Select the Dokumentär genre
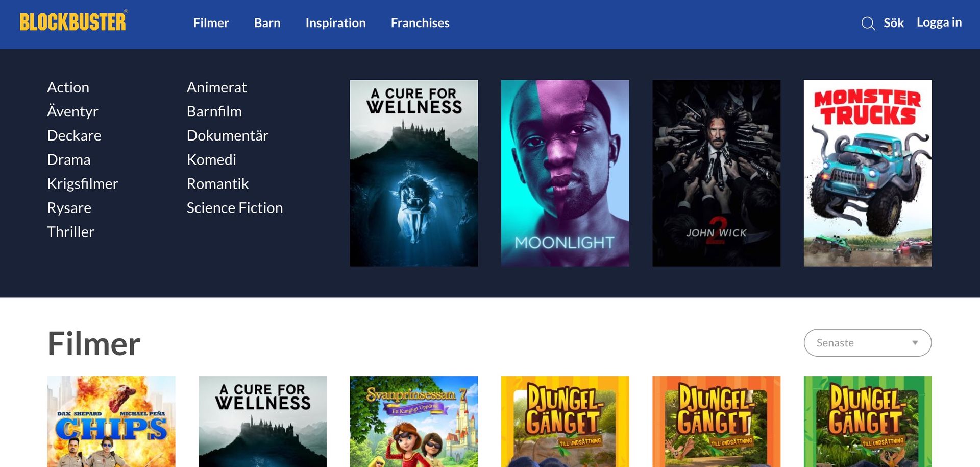980x467 pixels. click(227, 135)
